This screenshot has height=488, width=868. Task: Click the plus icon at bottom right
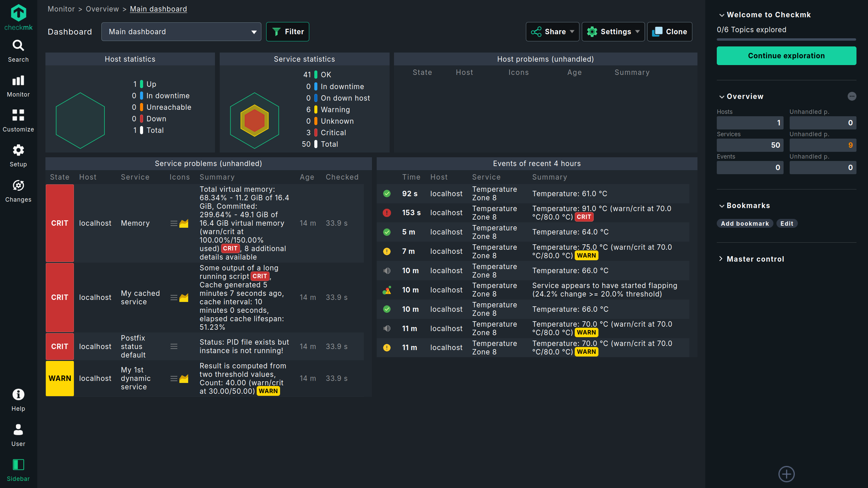tap(787, 474)
